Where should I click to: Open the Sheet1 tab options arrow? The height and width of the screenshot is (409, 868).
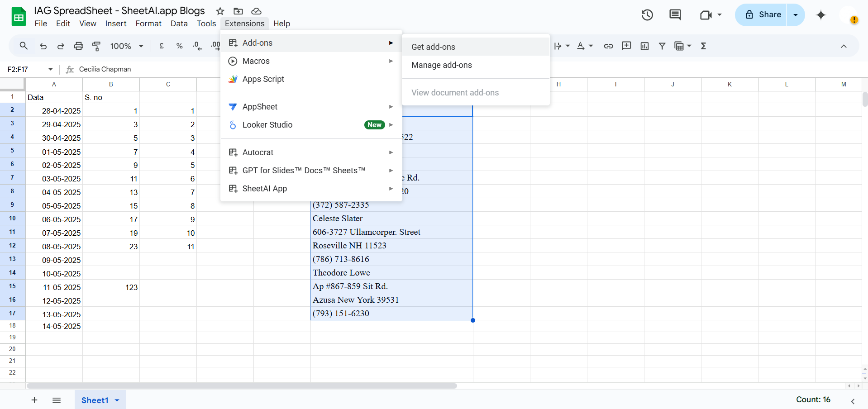pyautogui.click(x=117, y=400)
